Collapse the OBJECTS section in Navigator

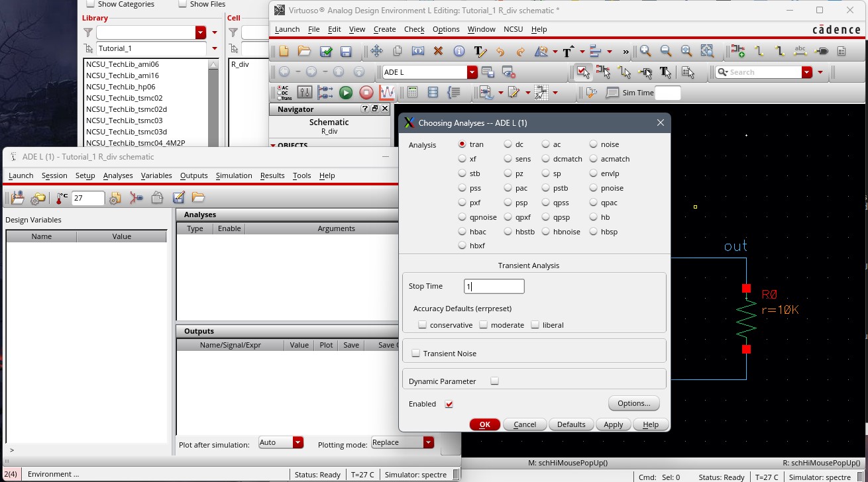[x=273, y=145]
